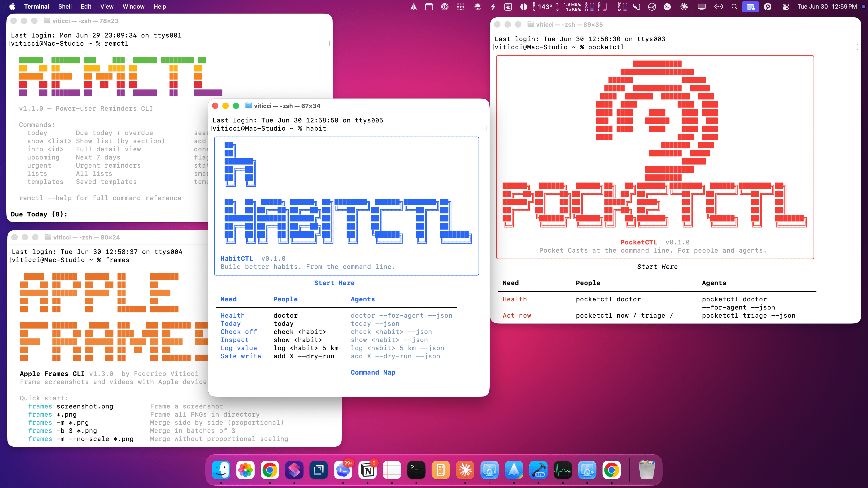The image size is (868, 488).
Task: Click the angle-brackets ellipsis menu bar icon
Action: [719, 7]
